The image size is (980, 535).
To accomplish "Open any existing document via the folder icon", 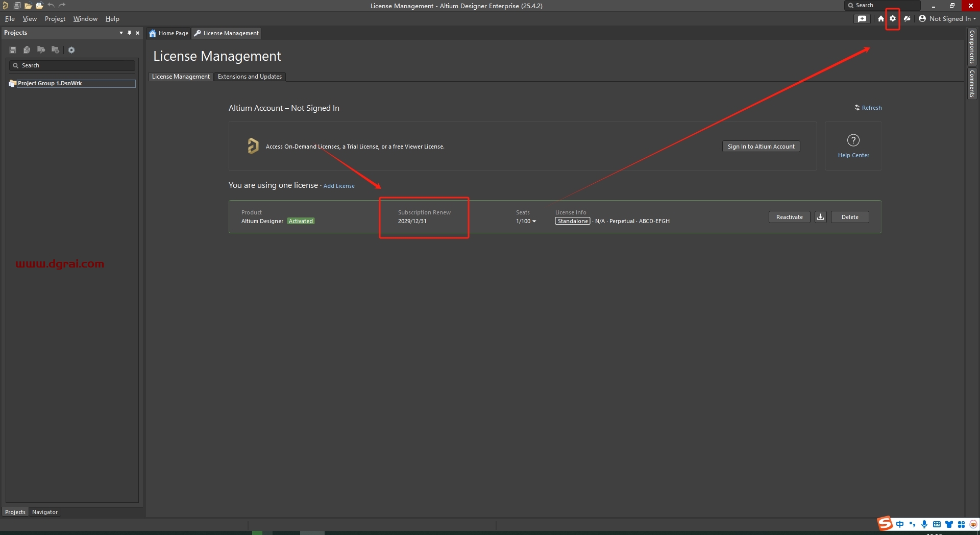I will tap(28, 6).
